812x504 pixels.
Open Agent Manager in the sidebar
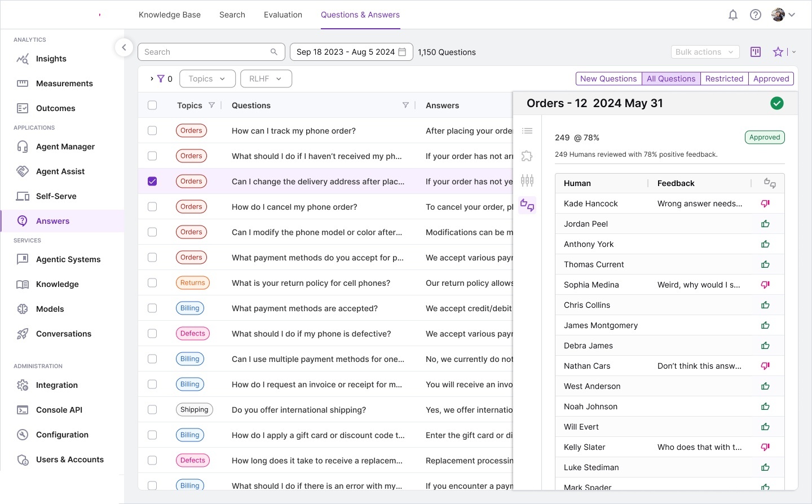tap(65, 147)
